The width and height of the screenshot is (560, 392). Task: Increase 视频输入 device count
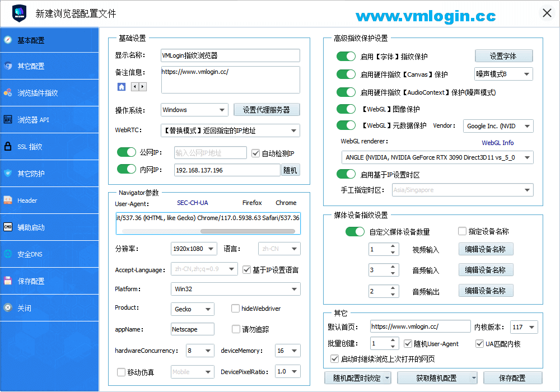click(x=393, y=246)
